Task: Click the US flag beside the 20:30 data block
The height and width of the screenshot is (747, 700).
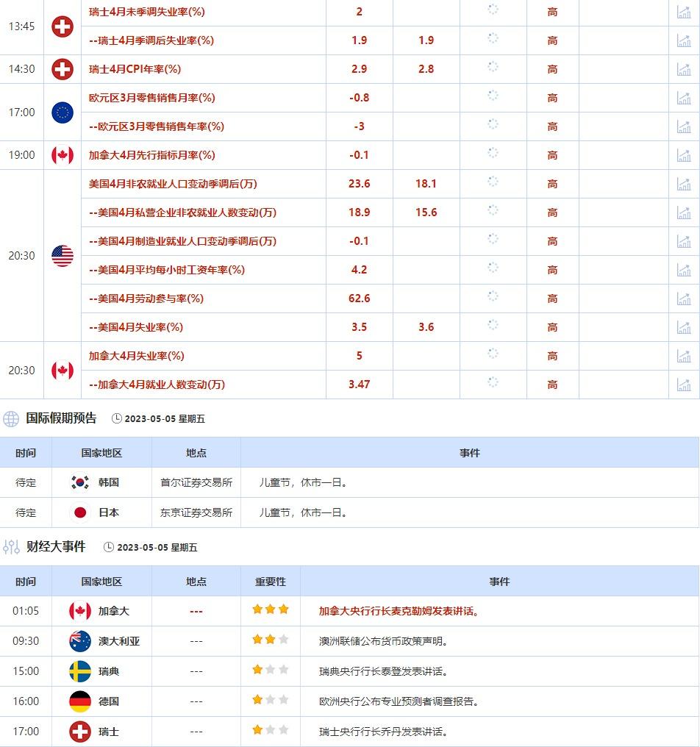Action: [x=63, y=256]
